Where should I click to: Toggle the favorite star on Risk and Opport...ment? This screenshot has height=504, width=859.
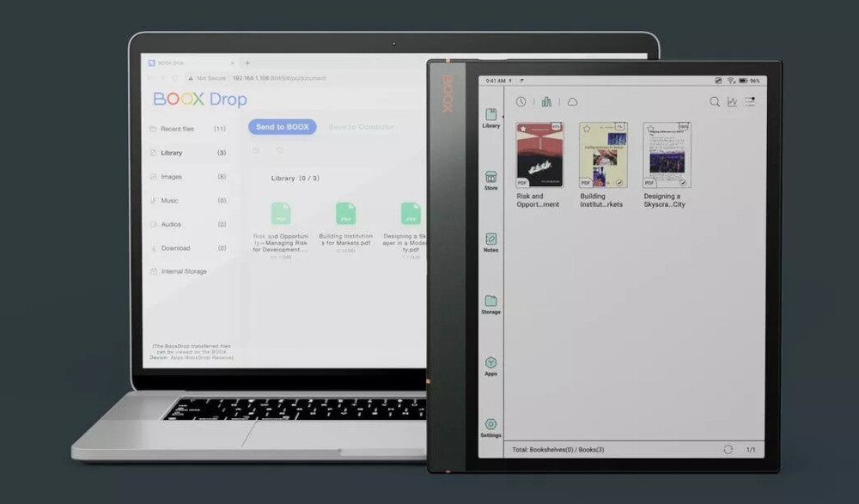523,130
